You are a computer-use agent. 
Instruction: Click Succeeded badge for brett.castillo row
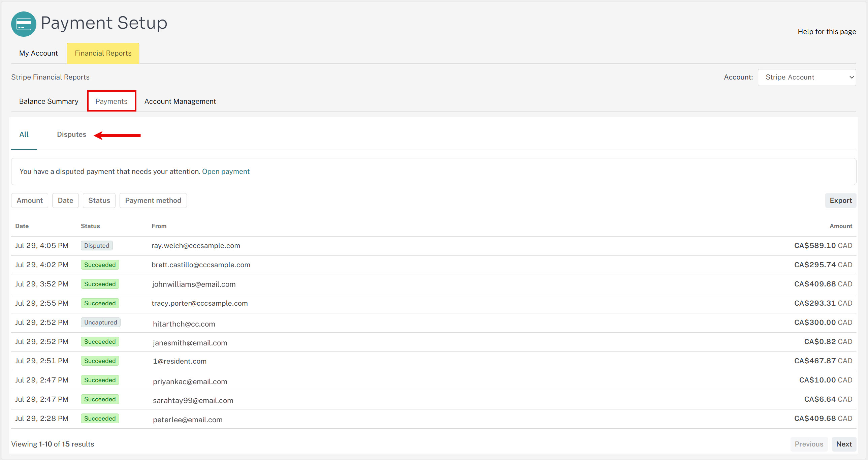tap(100, 265)
